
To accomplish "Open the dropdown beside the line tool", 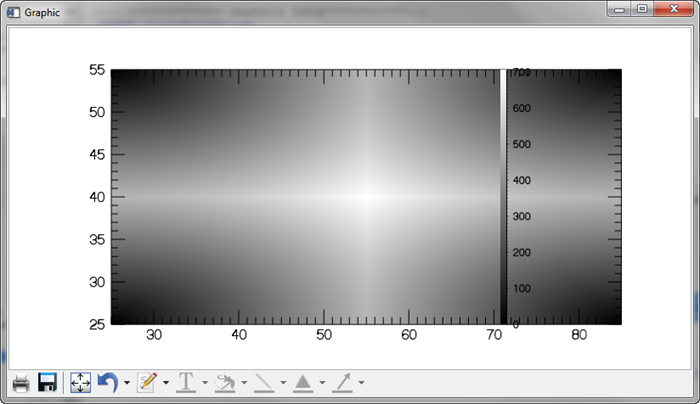I will point(283,383).
